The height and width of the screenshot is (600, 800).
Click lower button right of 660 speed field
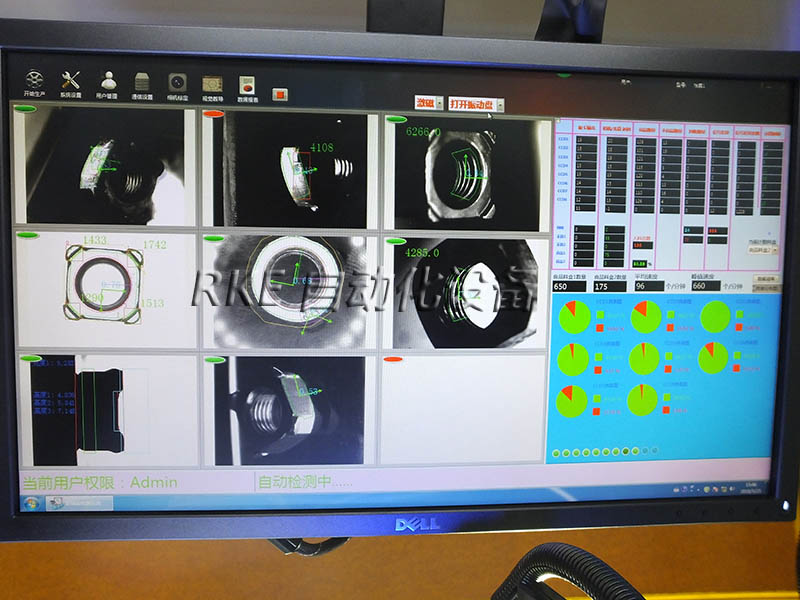(766, 288)
